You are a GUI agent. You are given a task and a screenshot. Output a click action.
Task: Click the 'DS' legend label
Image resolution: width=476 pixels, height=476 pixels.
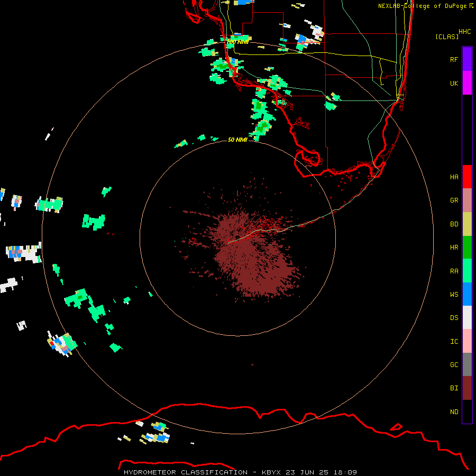[454, 317]
